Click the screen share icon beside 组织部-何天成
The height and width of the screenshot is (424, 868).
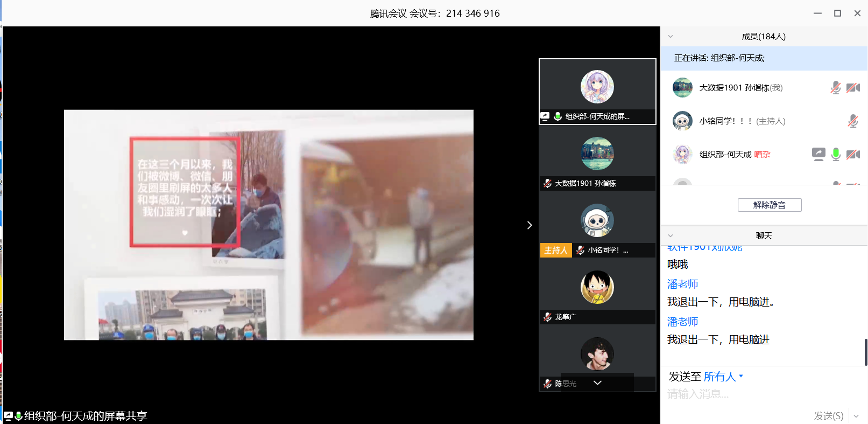click(818, 154)
